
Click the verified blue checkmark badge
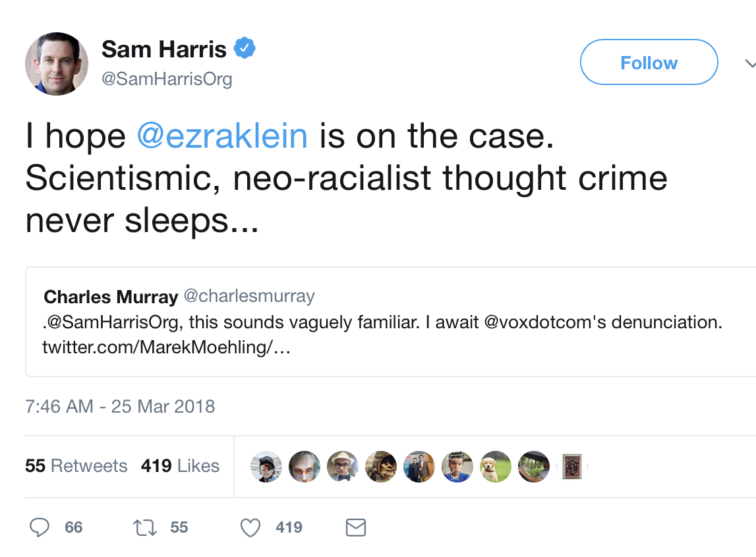[246, 47]
